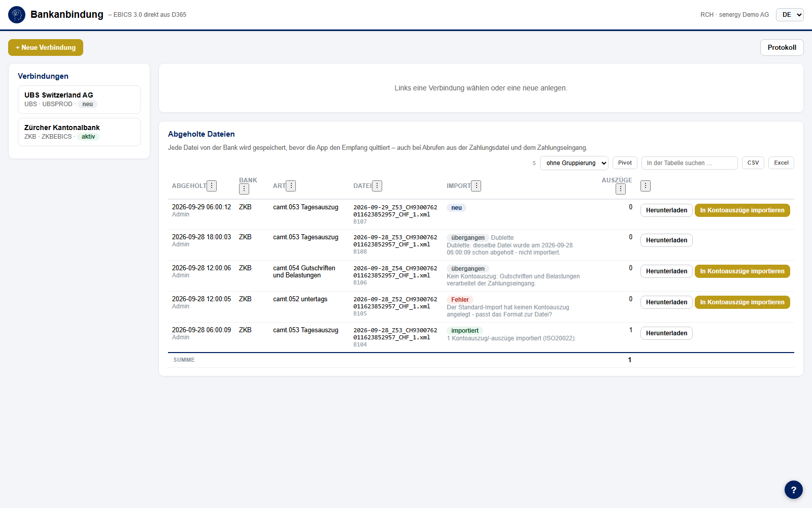This screenshot has width=812, height=508.
Task: Import file B107 into Kontoauszüge
Action: 742,210
